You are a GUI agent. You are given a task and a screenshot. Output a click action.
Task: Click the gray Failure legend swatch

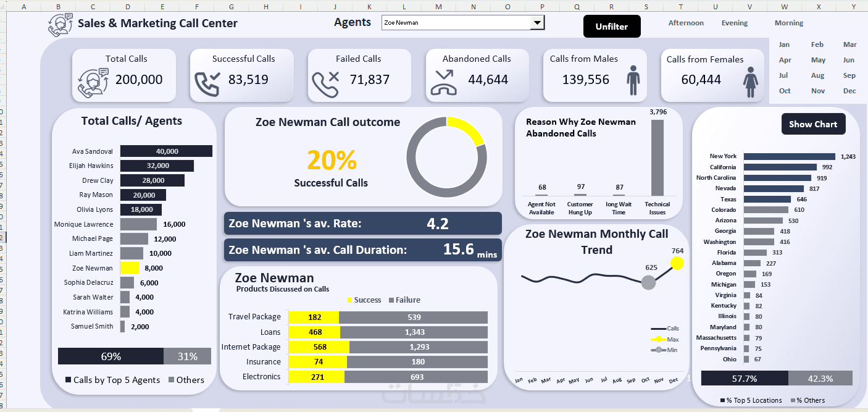(391, 300)
